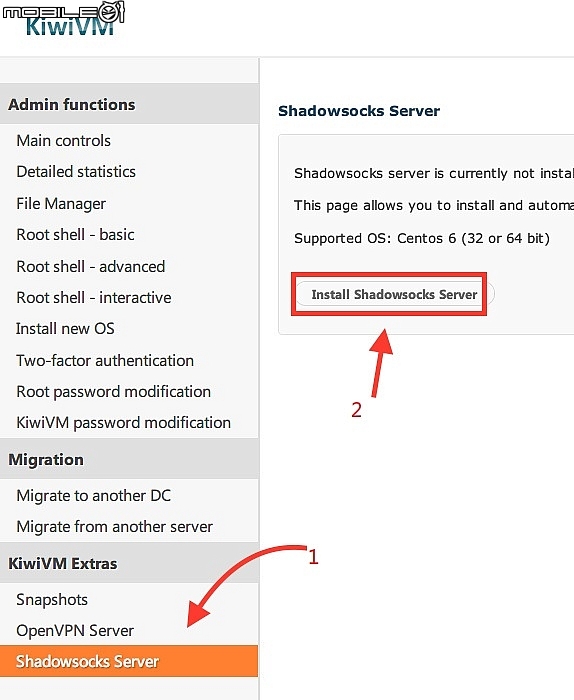This screenshot has width=574, height=700.
Task: Choose Migrate to another DC
Action: pos(94,496)
